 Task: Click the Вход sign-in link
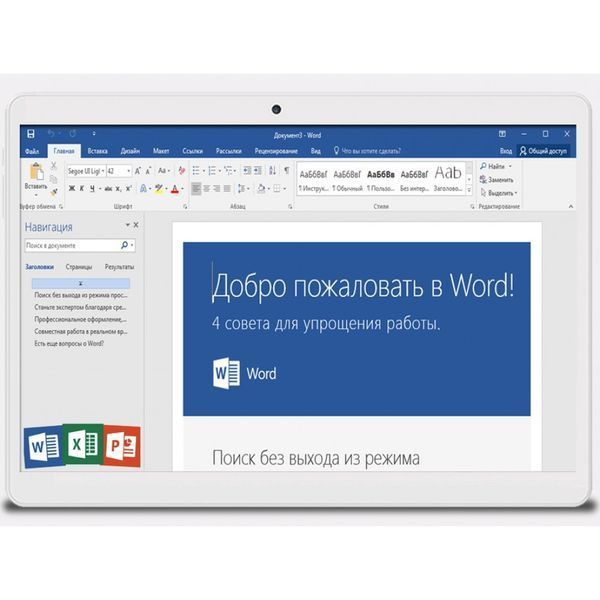[x=505, y=151]
